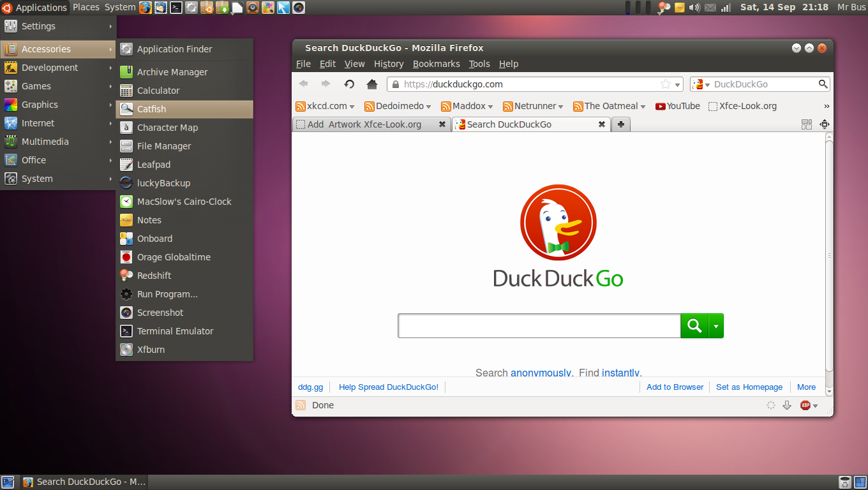Click Firefox forward arrow button
Screen dimensions: 868x490
tap(326, 84)
